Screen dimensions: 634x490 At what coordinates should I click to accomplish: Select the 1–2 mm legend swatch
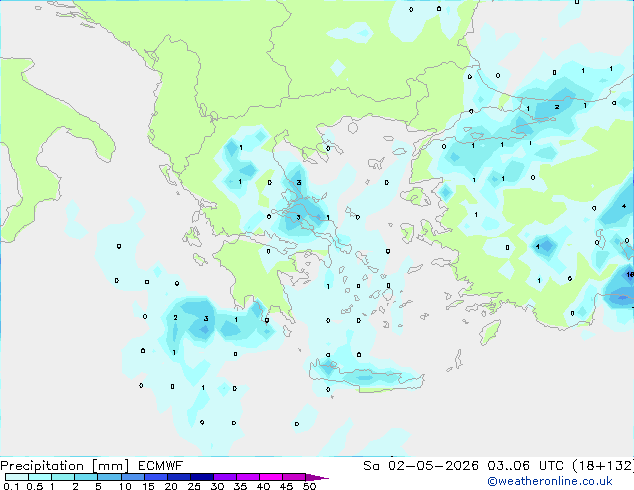click(x=63, y=477)
